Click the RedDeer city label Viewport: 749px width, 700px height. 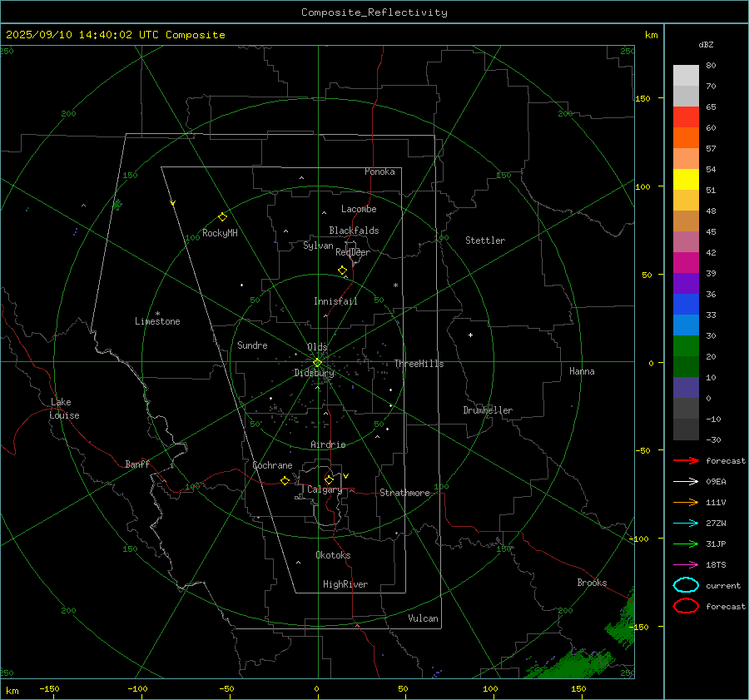click(353, 252)
